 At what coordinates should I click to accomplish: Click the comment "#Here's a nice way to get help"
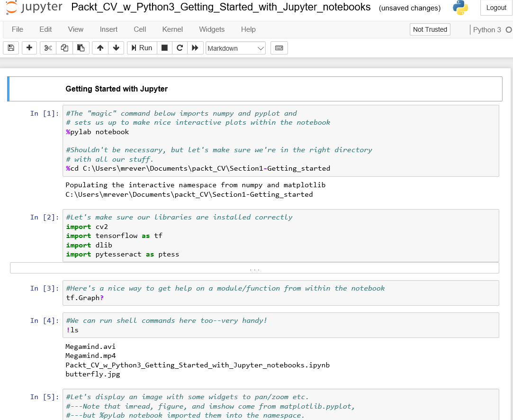pyautogui.click(x=225, y=288)
